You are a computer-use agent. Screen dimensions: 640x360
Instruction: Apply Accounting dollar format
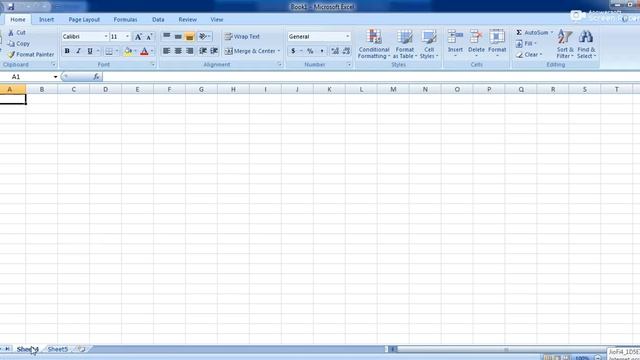(293, 51)
